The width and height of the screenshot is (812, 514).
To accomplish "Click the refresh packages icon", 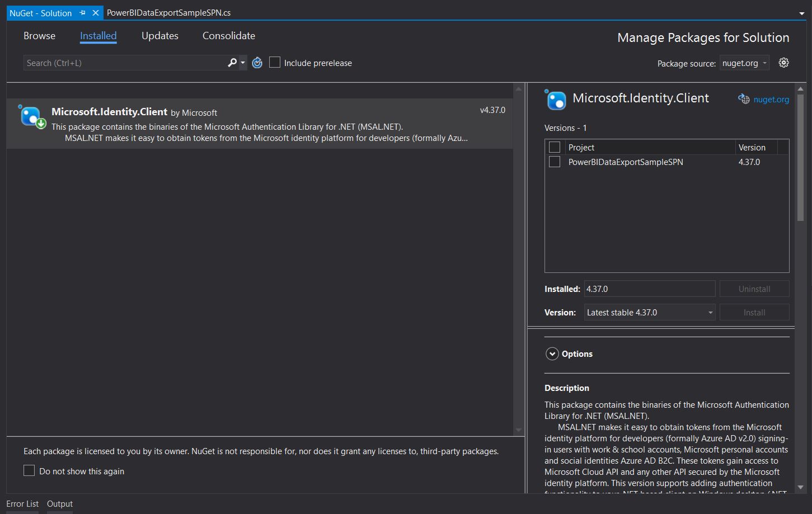I will coord(257,63).
